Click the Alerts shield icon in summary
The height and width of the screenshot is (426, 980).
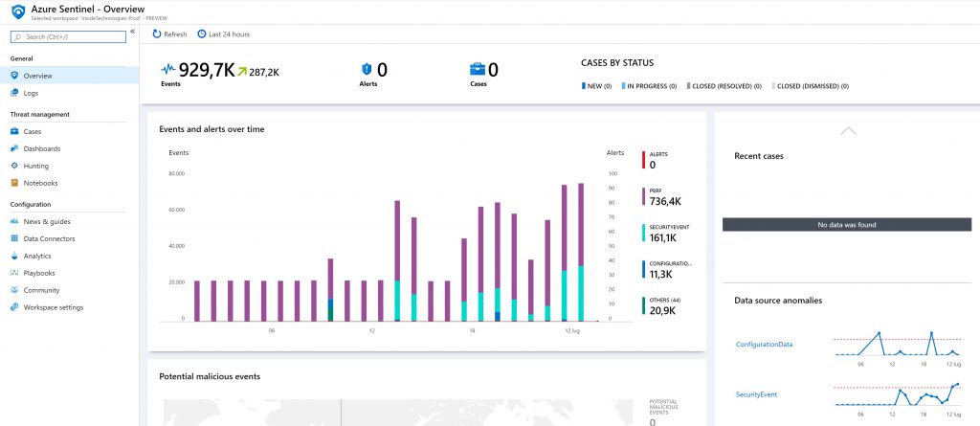(x=367, y=70)
